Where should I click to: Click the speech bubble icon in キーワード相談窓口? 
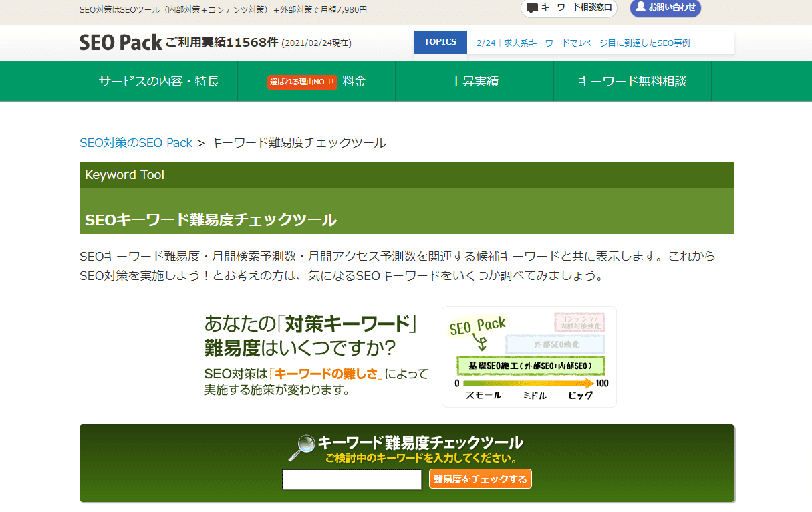(532, 8)
